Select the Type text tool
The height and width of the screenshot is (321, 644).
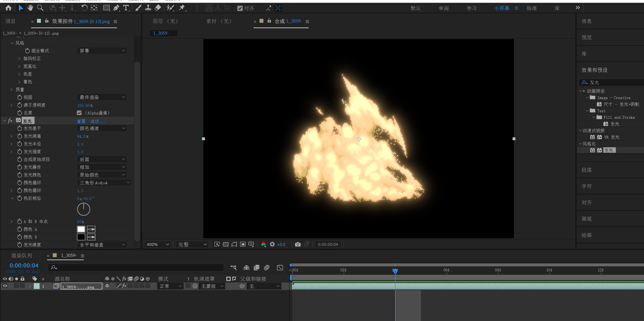click(126, 8)
